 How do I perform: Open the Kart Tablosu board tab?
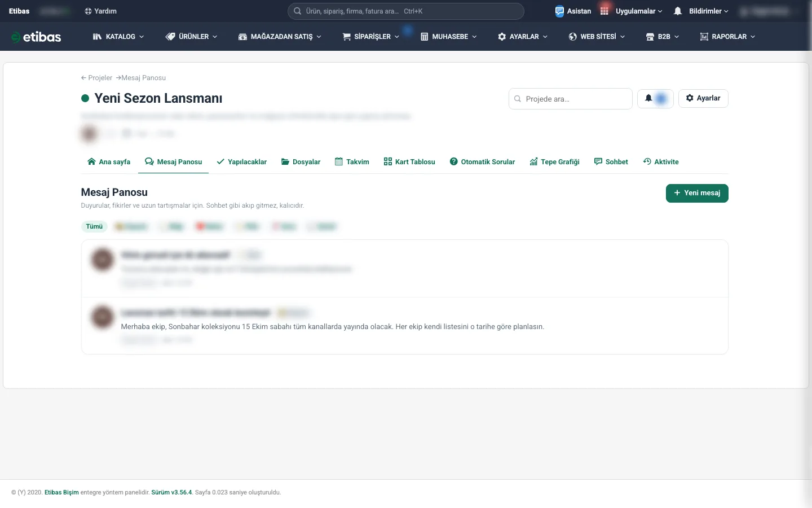[x=409, y=162]
